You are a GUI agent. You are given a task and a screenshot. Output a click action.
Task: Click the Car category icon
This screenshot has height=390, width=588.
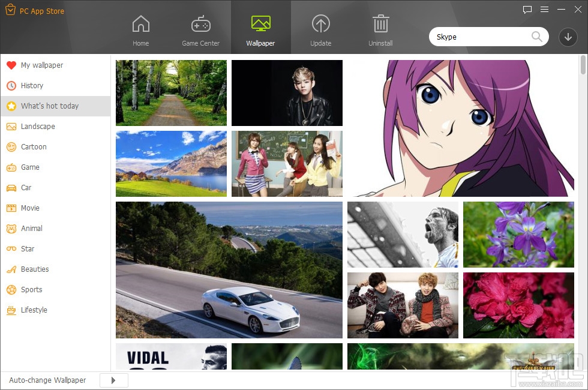pos(11,187)
